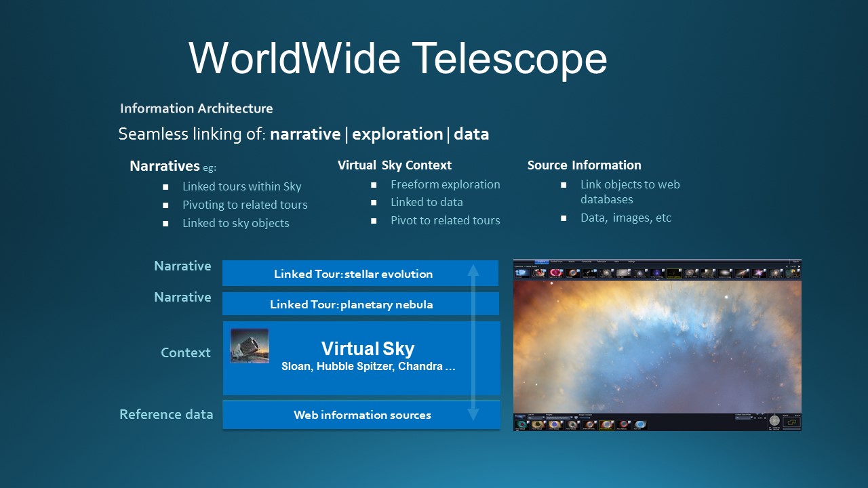
Task: Open the Settings tab
Action: pyautogui.click(x=631, y=262)
